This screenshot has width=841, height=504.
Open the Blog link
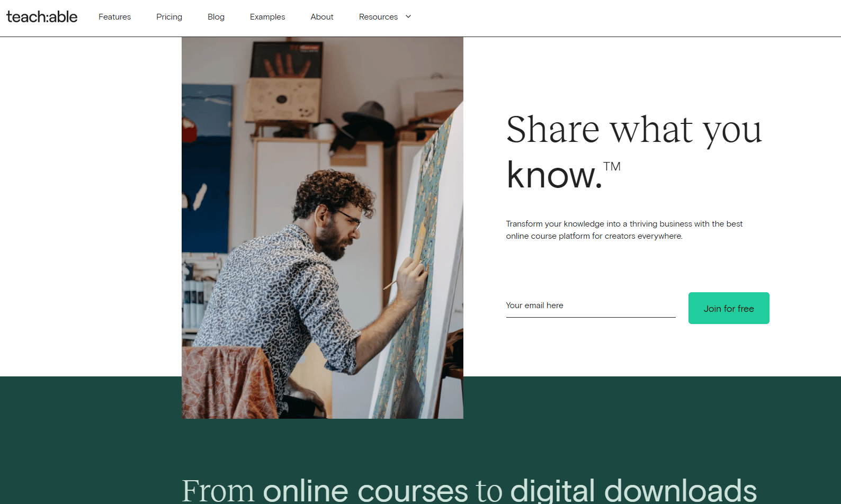tap(216, 17)
